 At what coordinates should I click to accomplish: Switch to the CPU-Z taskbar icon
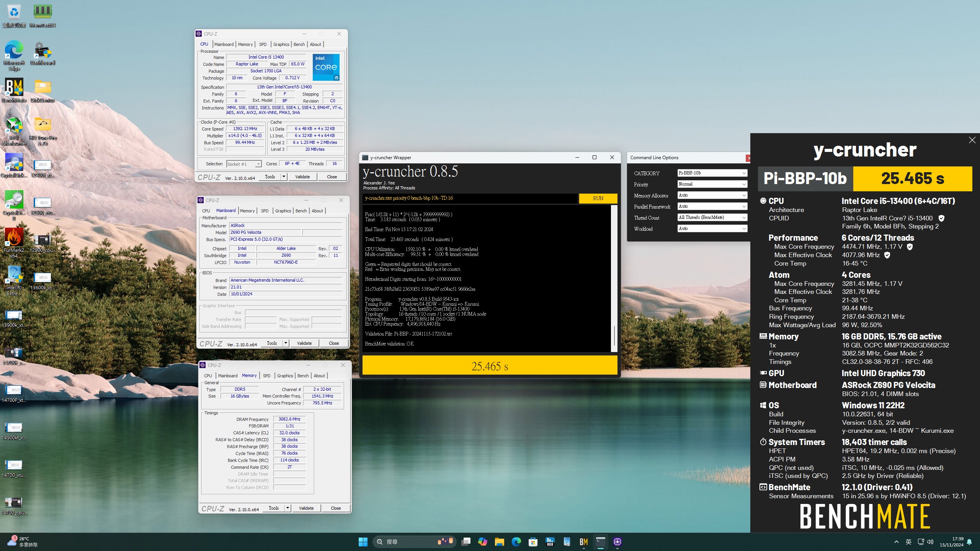617,542
